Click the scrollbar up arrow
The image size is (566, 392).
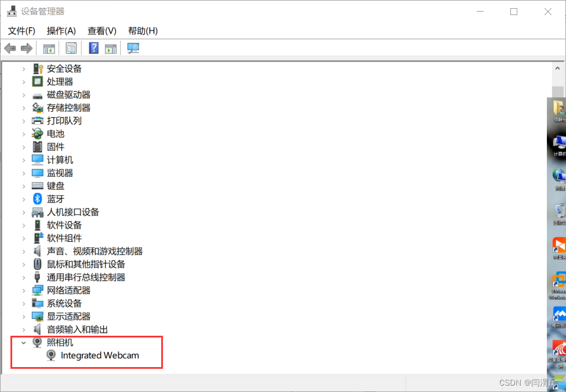click(557, 68)
